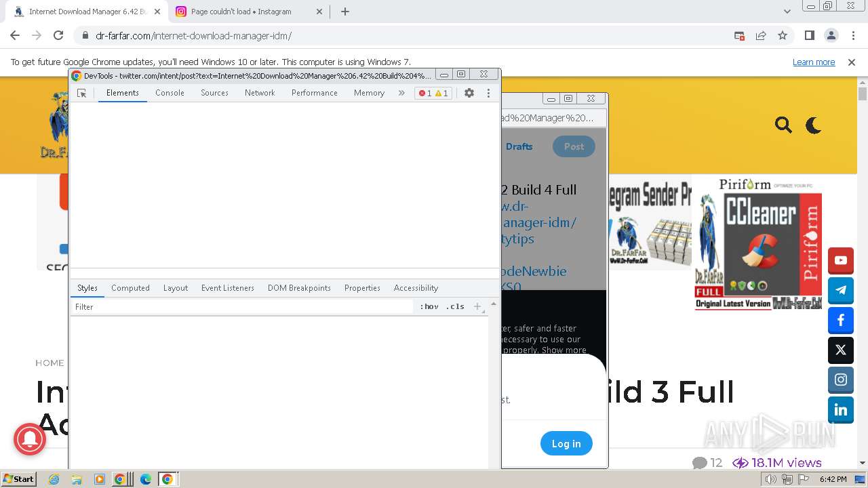This screenshot has width=868, height=488.
Task: Click the Post button in Twitter popup
Action: pyautogui.click(x=574, y=146)
